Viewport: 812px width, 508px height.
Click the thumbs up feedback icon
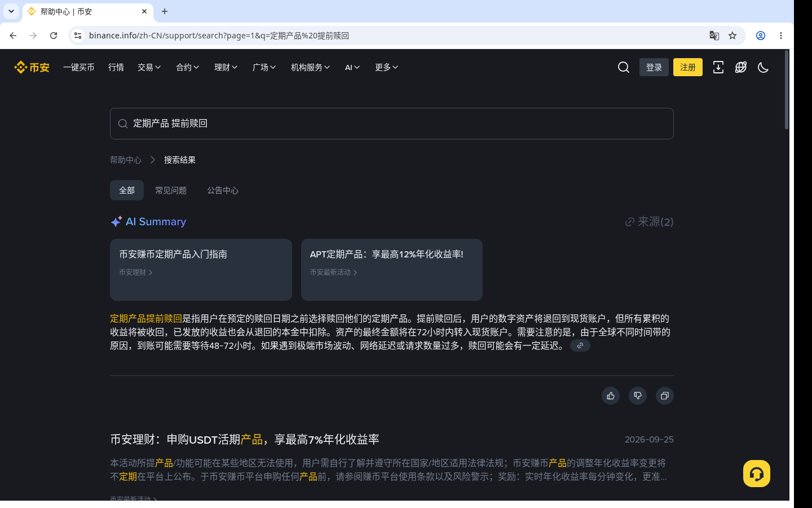[x=611, y=396]
